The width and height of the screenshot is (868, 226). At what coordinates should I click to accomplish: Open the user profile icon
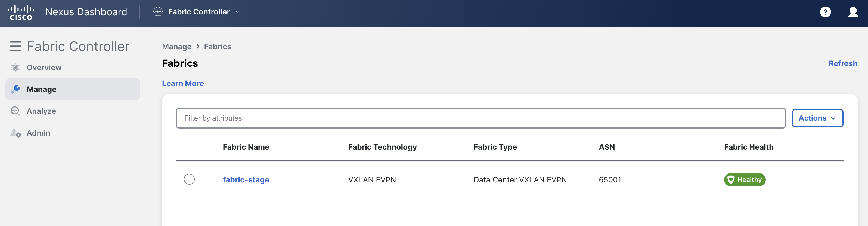tap(853, 12)
